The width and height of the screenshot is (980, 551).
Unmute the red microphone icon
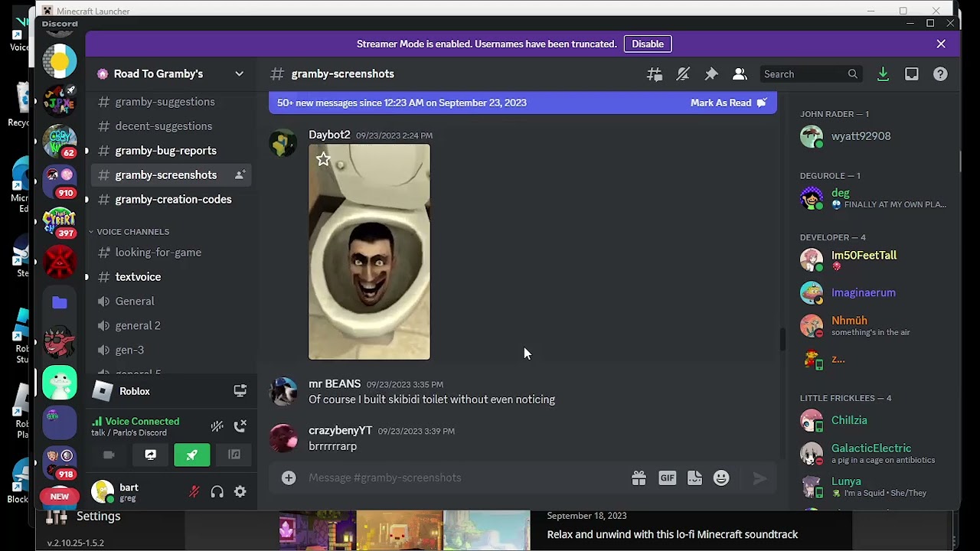(x=194, y=492)
